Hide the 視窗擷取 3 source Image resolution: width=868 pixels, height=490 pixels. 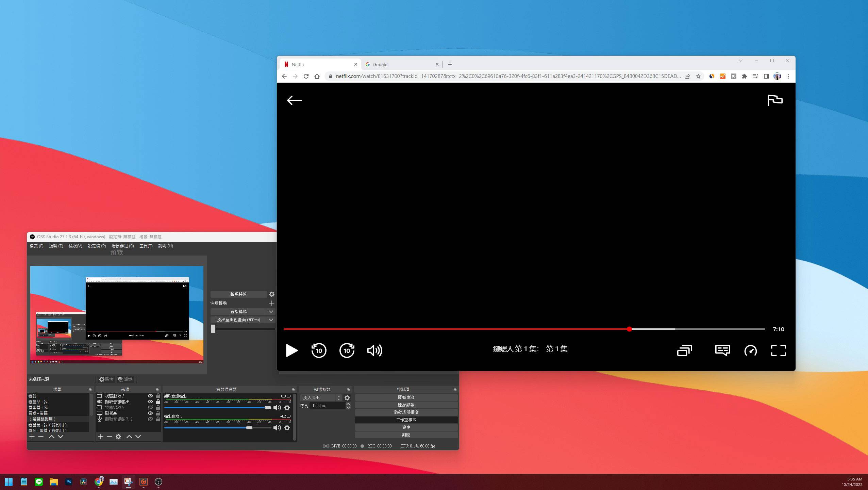pyautogui.click(x=150, y=396)
